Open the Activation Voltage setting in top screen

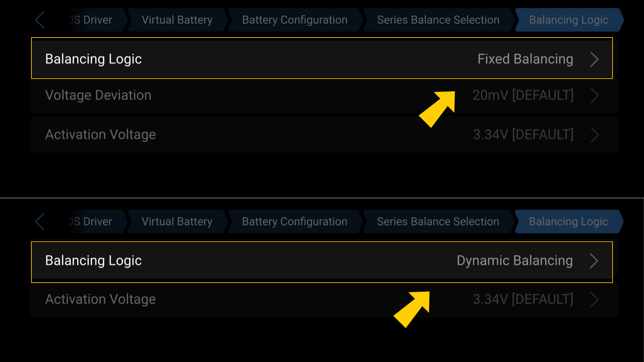click(322, 135)
